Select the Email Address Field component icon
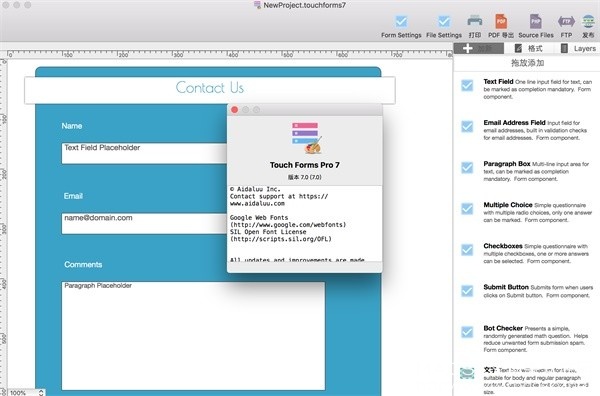The height and width of the screenshot is (396, 600). pos(467,126)
